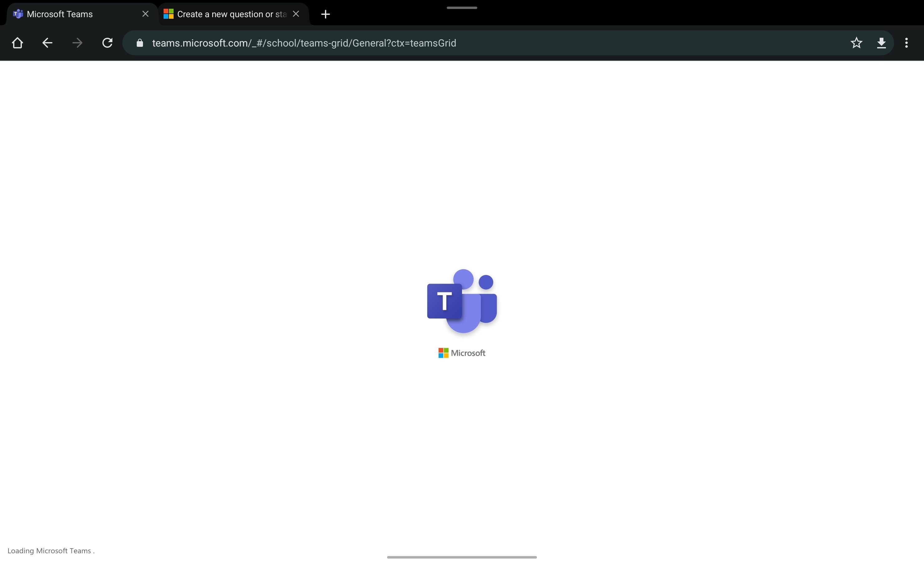Screen dimensions: 924x562
Task: Click the secure lock icon in address bar
Action: point(139,43)
